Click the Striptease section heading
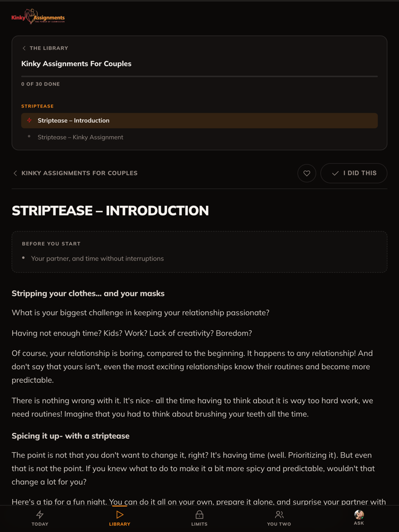The image size is (399, 532). click(x=37, y=106)
